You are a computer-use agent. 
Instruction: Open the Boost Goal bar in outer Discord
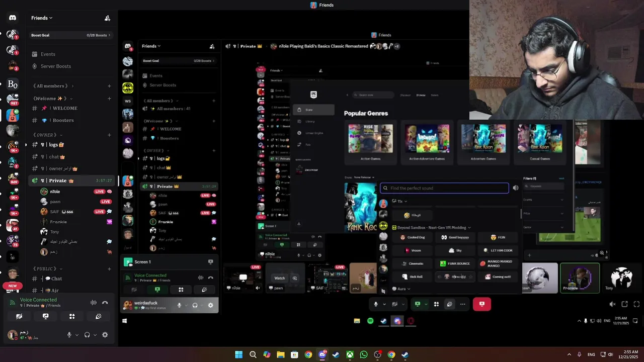pyautogui.click(x=70, y=35)
